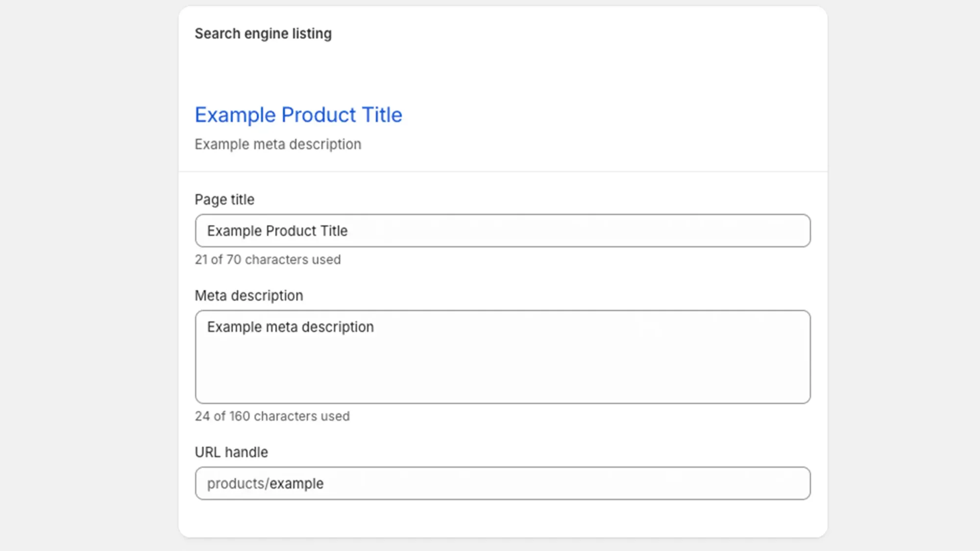This screenshot has width=980, height=551.
Task: Click the Meta description label
Action: coord(249,296)
